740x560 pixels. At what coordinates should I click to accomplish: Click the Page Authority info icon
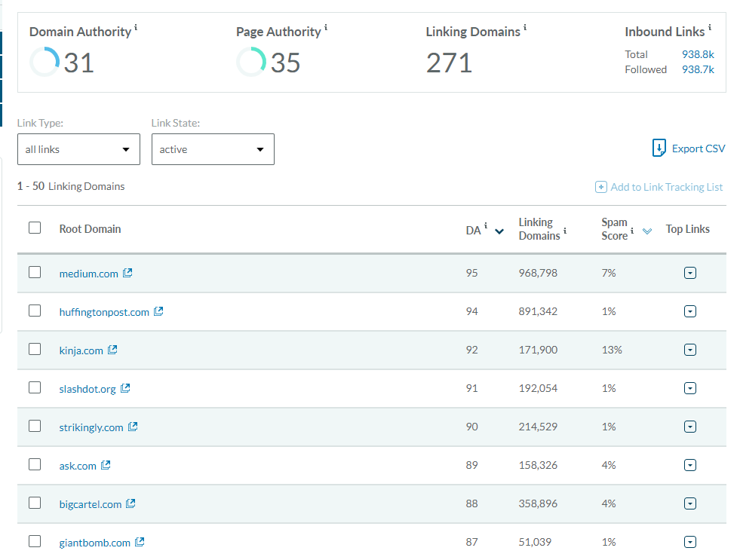tap(326, 27)
